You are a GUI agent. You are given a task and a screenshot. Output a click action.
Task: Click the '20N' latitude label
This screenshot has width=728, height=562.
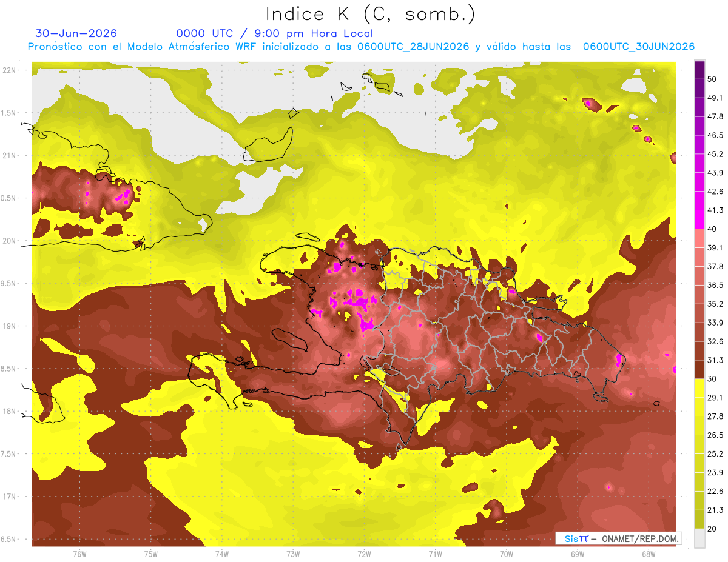pos(10,241)
